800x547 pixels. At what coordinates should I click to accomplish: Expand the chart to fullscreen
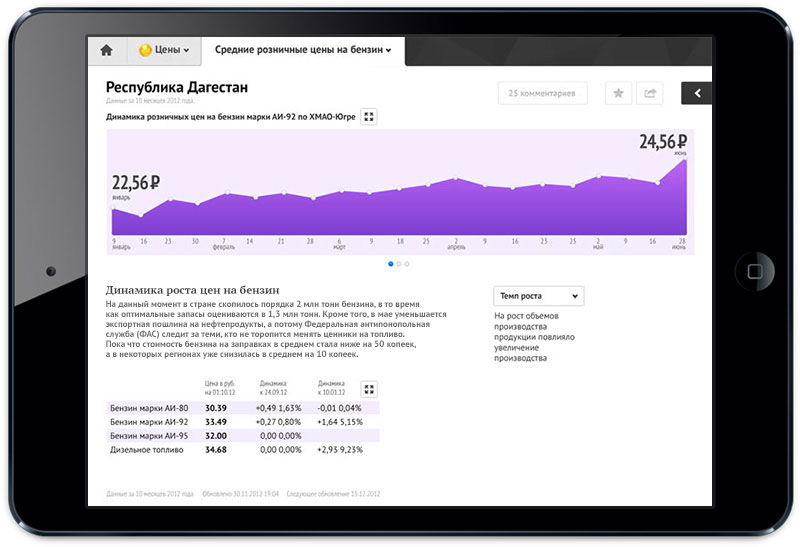tap(369, 117)
